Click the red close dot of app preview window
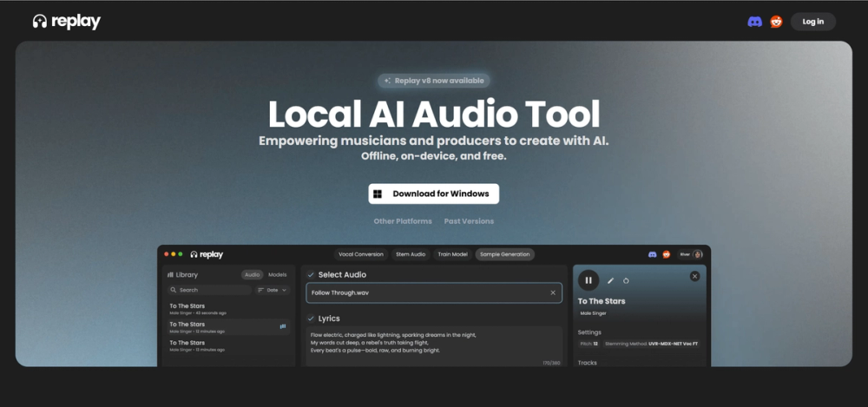The image size is (868, 407). pos(167,254)
